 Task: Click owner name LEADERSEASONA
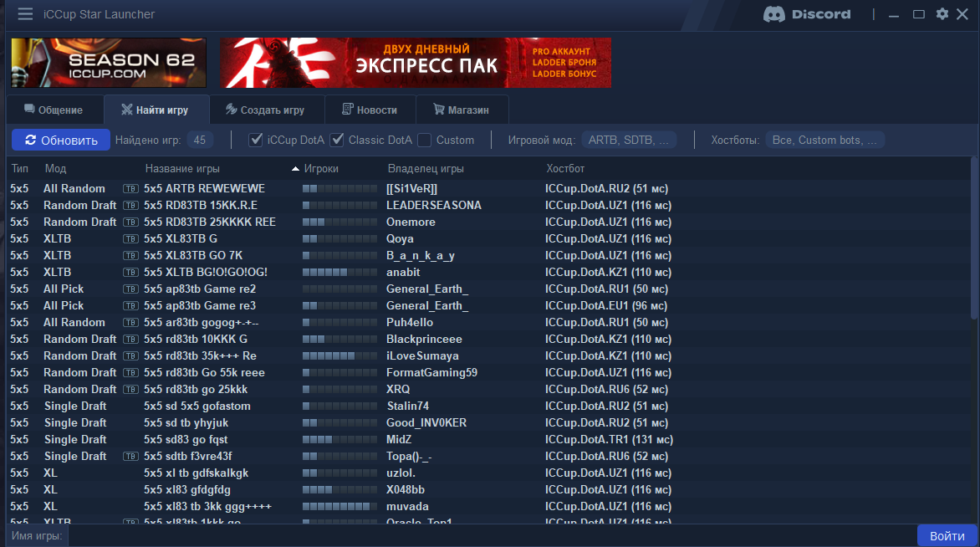[x=434, y=206]
